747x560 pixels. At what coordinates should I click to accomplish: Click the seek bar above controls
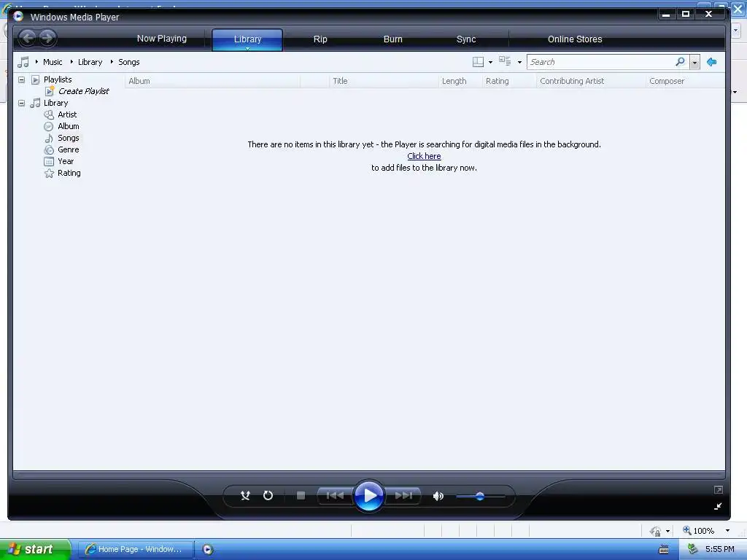coord(368,475)
